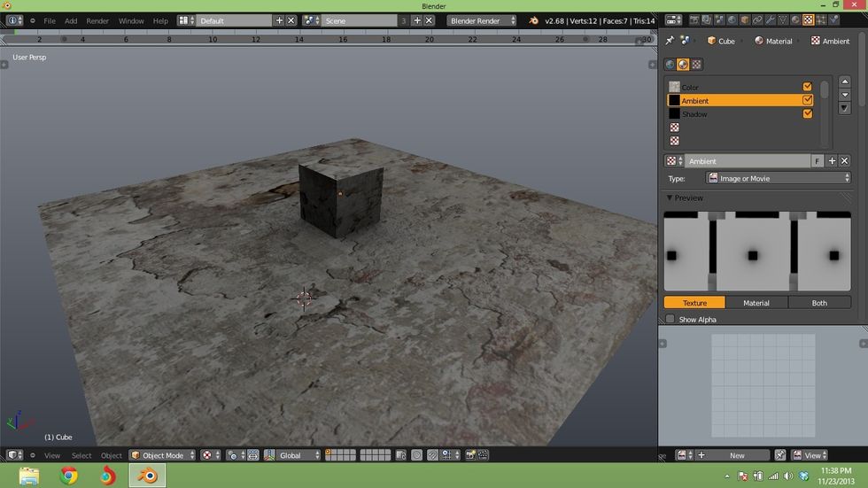The width and height of the screenshot is (868, 488).
Task: Open the Physics properties icon
Action: click(x=833, y=19)
